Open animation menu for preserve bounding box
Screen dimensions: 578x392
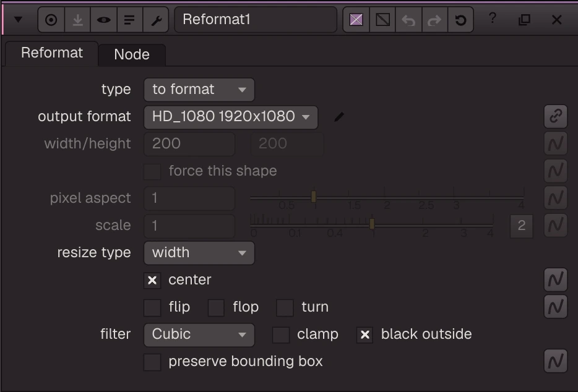pyautogui.click(x=556, y=361)
